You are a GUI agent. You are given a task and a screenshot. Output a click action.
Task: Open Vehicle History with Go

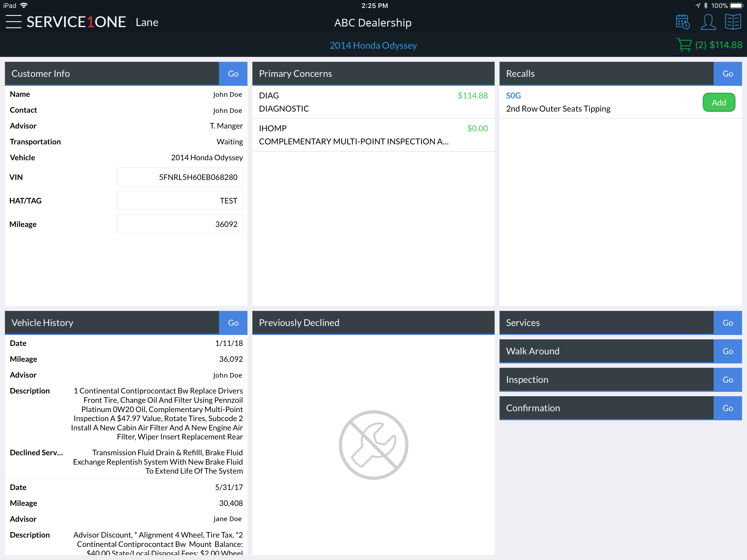pos(233,323)
